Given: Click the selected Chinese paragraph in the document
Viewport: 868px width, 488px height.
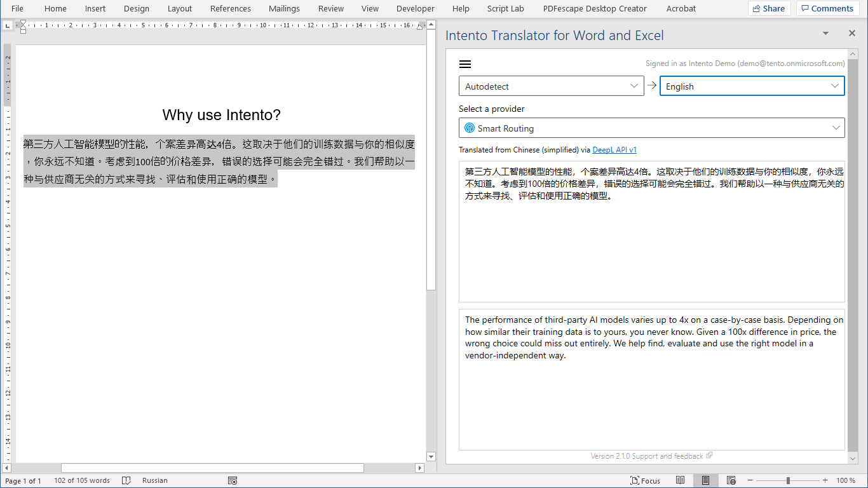Looking at the screenshot, I should pos(219,161).
